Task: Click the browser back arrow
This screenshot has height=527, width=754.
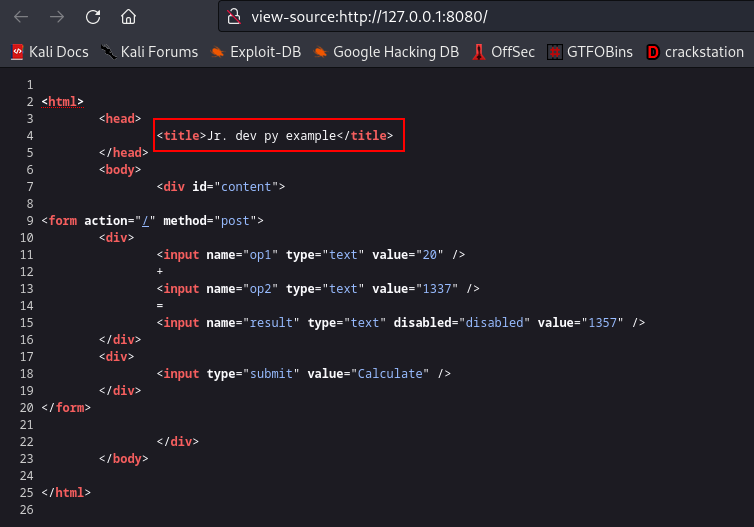Action: [21, 17]
